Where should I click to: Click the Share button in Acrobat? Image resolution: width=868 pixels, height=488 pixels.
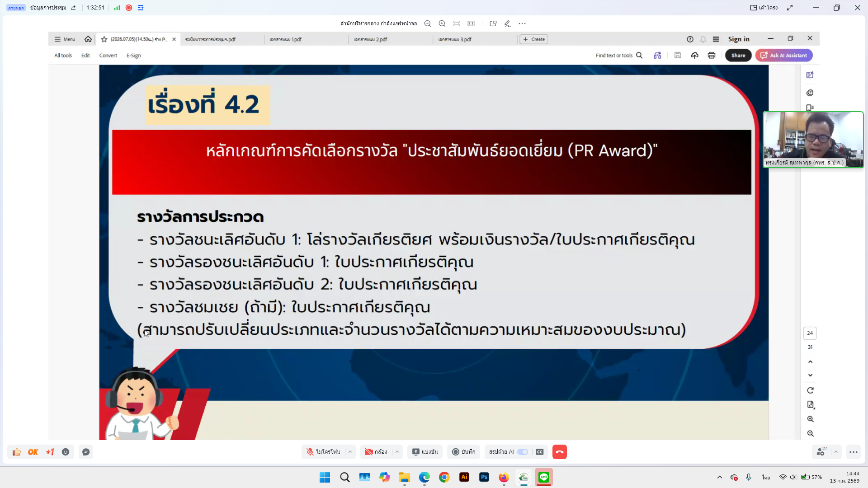738,55
